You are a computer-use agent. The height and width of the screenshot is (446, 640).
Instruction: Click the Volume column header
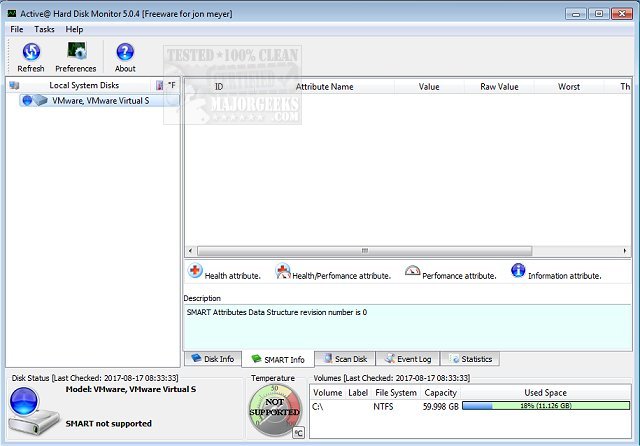pyautogui.click(x=327, y=393)
